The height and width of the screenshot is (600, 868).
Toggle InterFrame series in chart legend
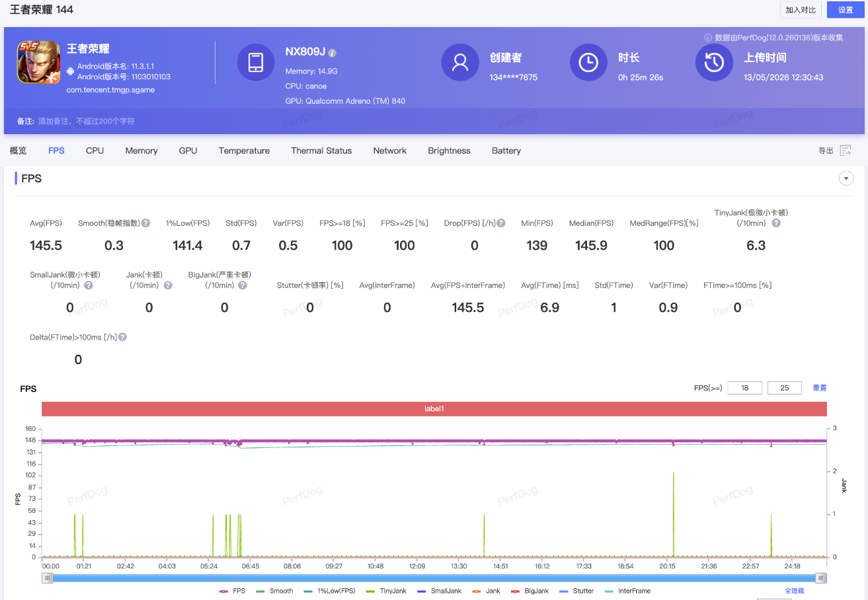point(627,591)
